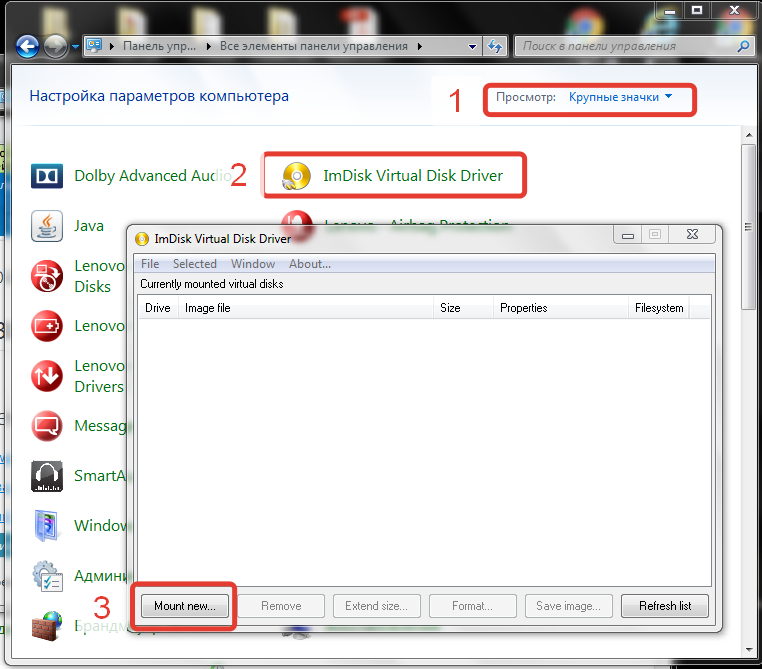Open the address bar history dropdown arrow
Screen dimensions: 762x669
[x=473, y=46]
